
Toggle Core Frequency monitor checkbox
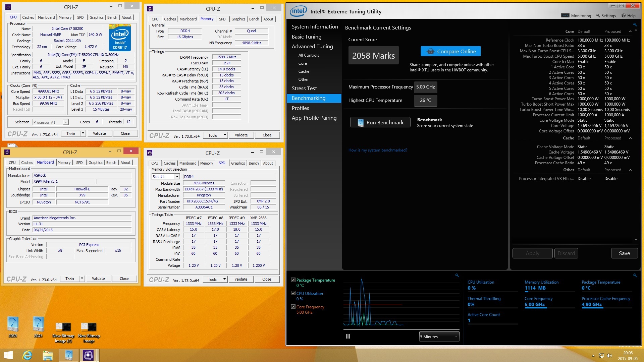[293, 307]
